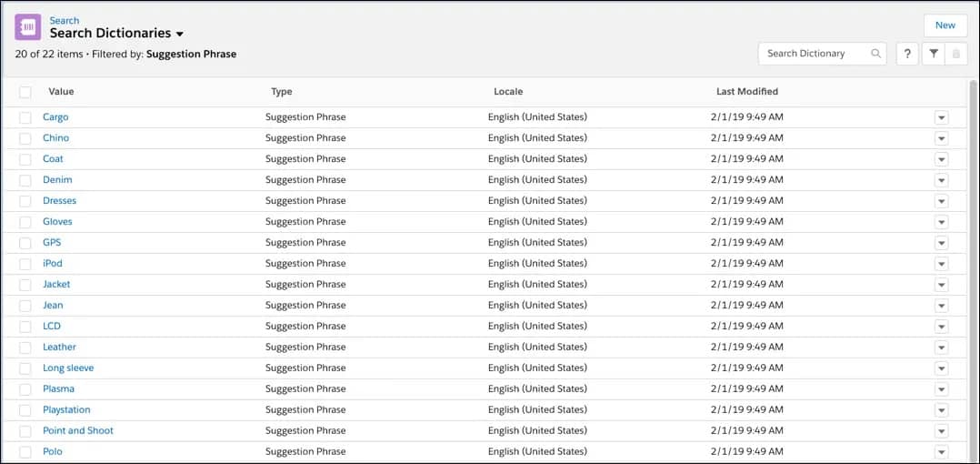
Task: Select the Coat row checkbox
Action: click(x=25, y=159)
